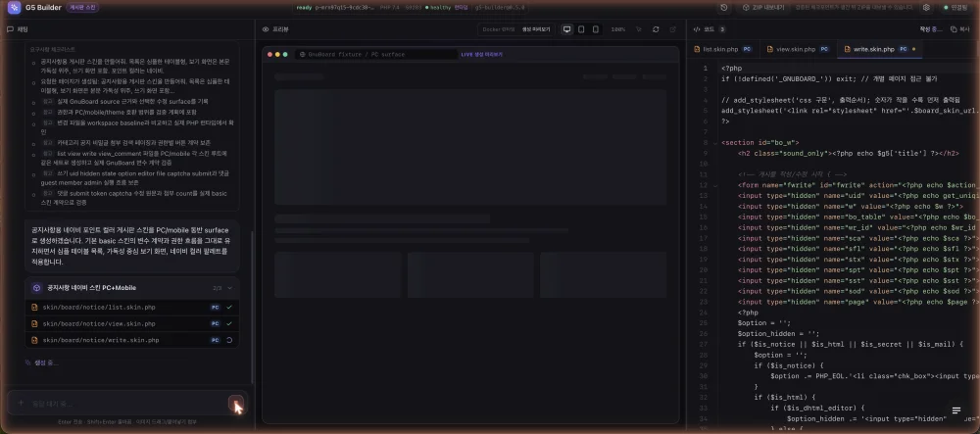Toggle to Docker preview mode
This screenshot has width=980, height=434.
coord(499,29)
